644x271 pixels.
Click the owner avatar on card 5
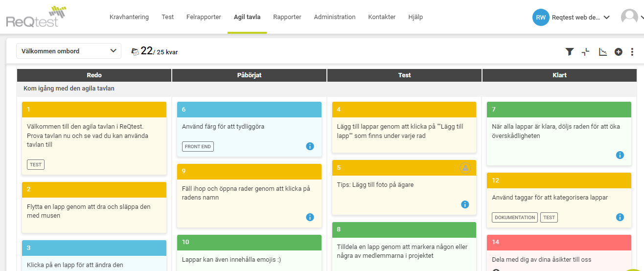coord(465,168)
